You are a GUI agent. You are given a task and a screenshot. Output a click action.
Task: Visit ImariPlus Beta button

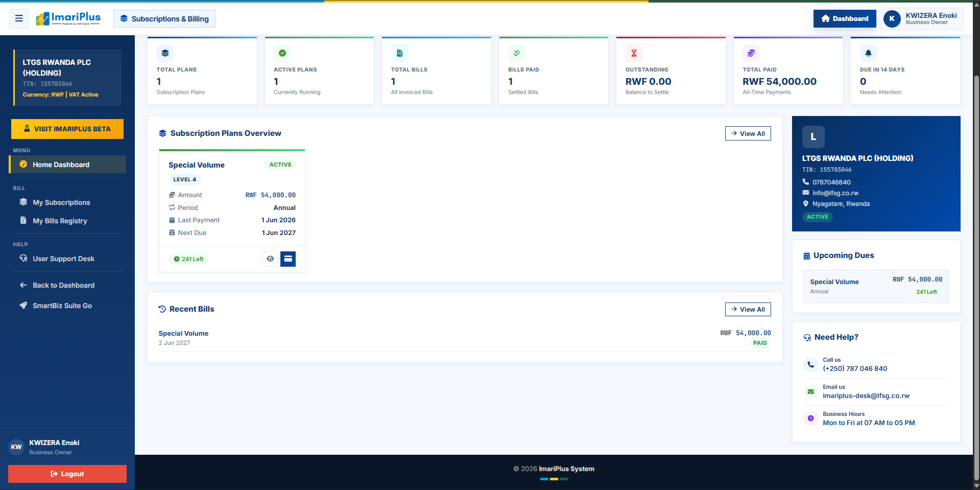67,129
